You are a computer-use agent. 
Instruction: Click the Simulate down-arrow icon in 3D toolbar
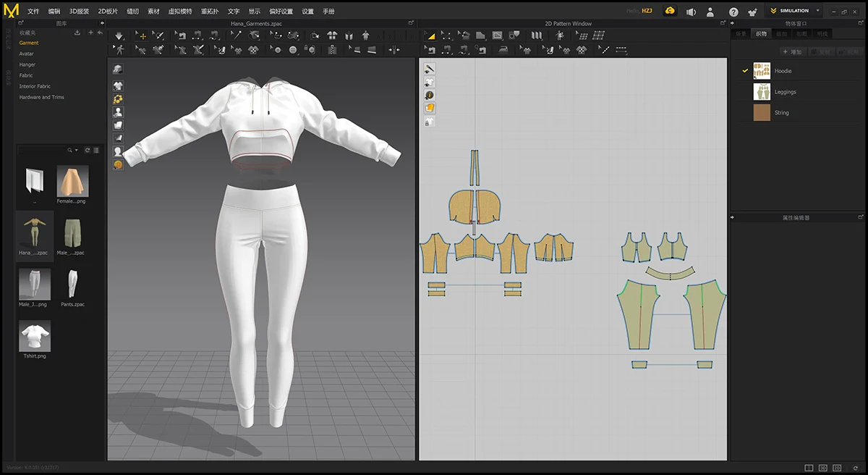(x=119, y=35)
